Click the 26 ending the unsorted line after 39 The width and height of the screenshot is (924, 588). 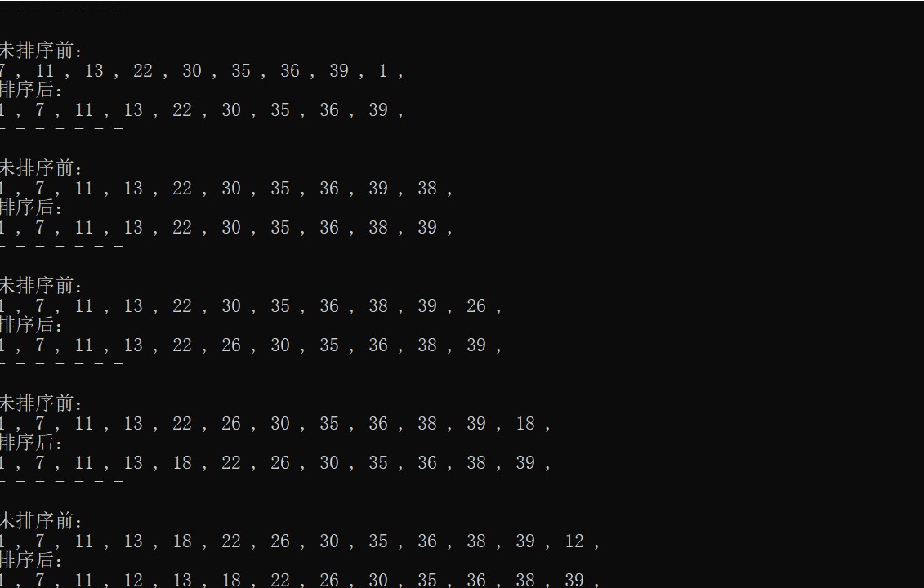[476, 305]
